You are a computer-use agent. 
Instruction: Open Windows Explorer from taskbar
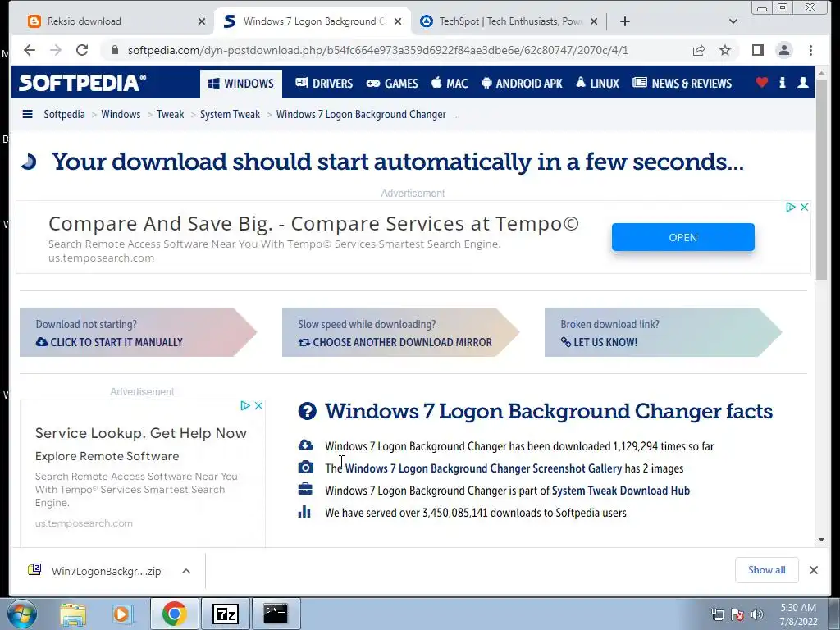click(x=73, y=614)
